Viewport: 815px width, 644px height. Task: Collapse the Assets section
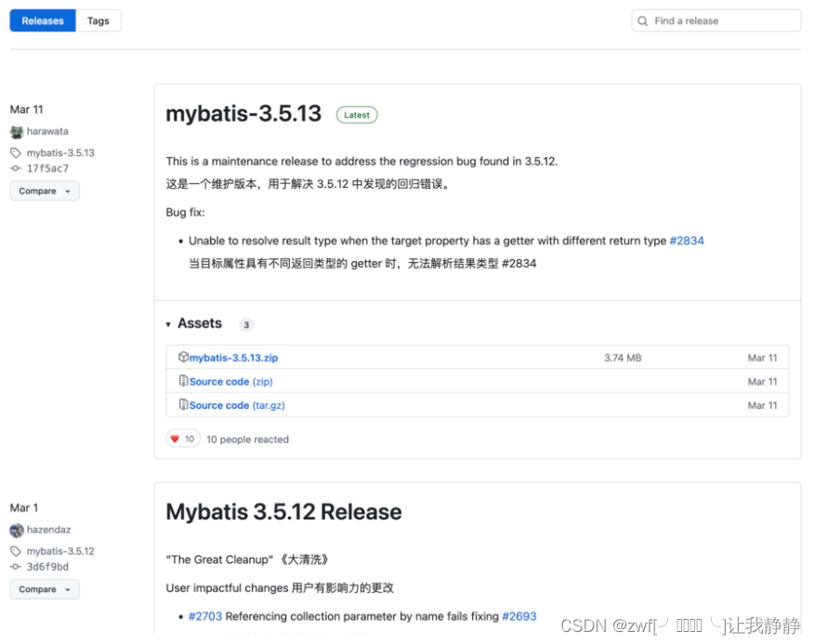(x=168, y=323)
